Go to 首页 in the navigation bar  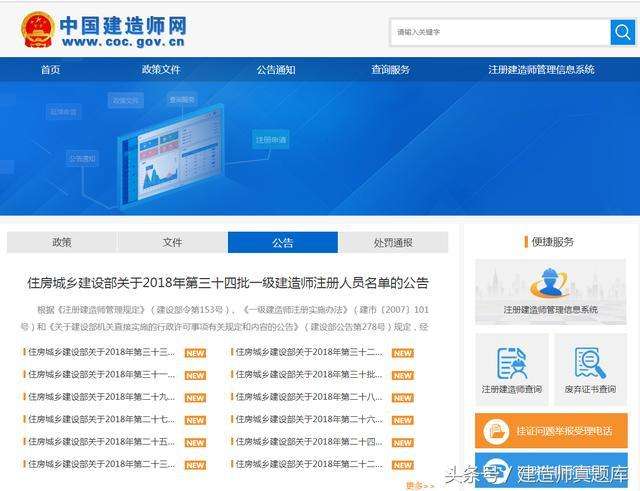coord(50,70)
